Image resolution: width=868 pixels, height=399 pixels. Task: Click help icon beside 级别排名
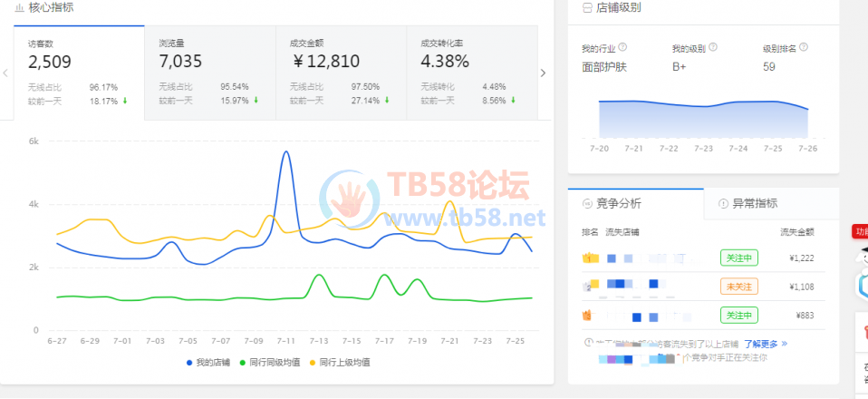coord(804,47)
